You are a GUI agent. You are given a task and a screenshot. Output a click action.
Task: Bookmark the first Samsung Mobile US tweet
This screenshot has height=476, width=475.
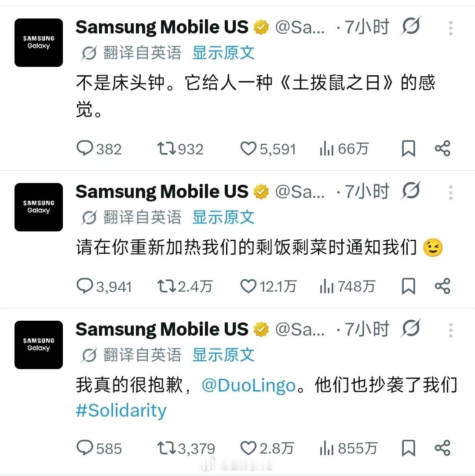(408, 148)
